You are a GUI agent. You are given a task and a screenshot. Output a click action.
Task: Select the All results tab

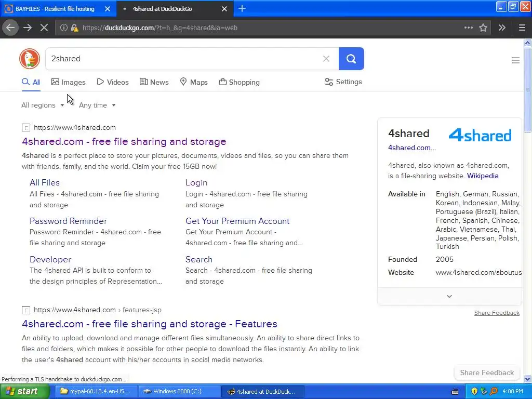tap(31, 82)
